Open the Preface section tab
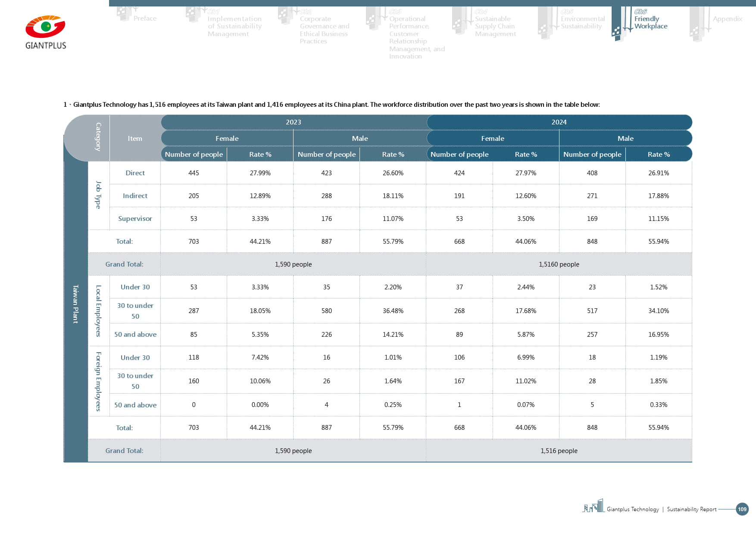This screenshot has height=534, width=756. click(x=145, y=19)
